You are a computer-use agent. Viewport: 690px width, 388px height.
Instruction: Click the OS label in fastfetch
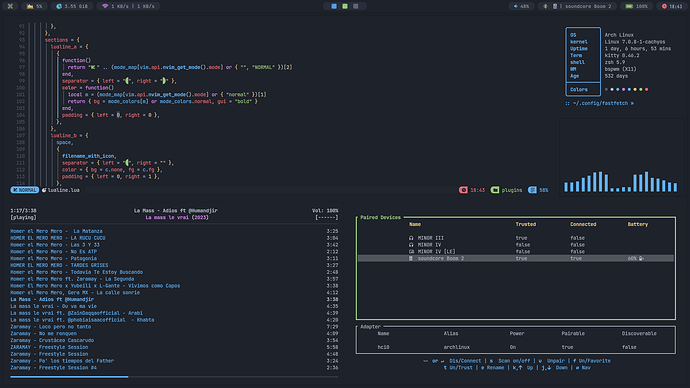click(x=573, y=35)
